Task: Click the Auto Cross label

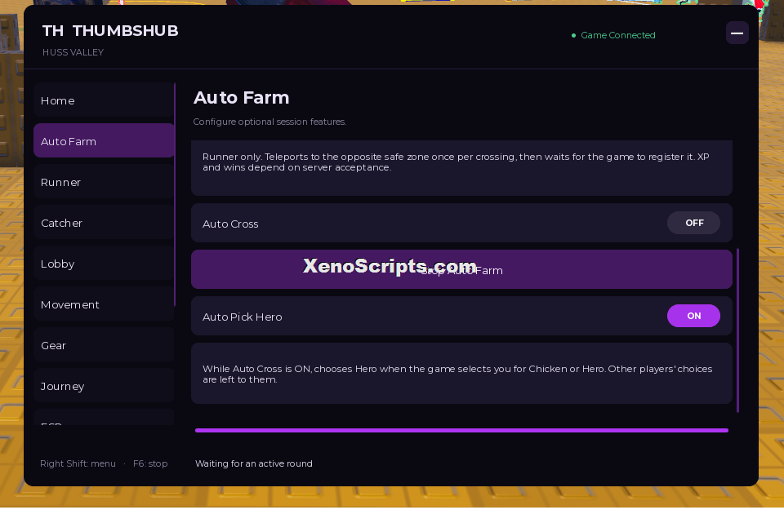Action: (x=230, y=224)
